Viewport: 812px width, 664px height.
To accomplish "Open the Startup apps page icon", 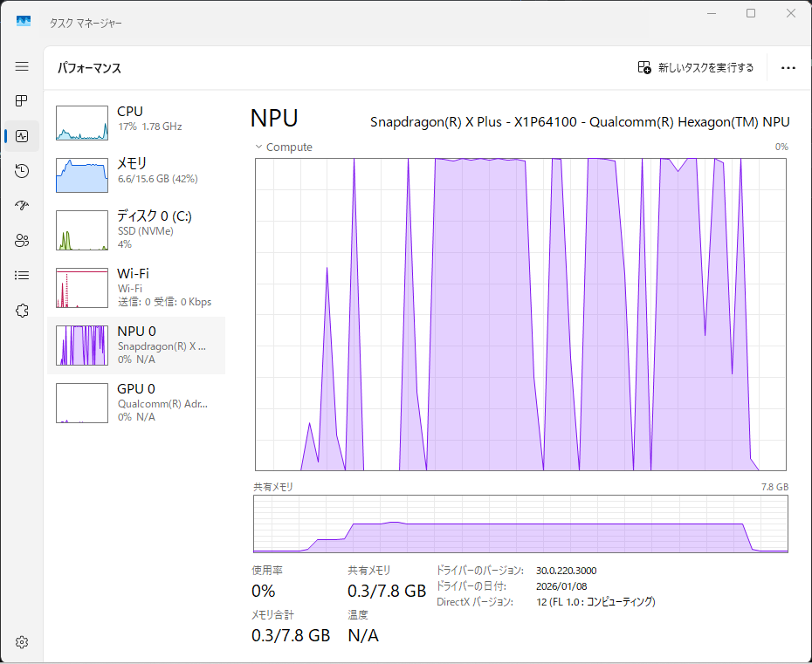I will (22, 205).
